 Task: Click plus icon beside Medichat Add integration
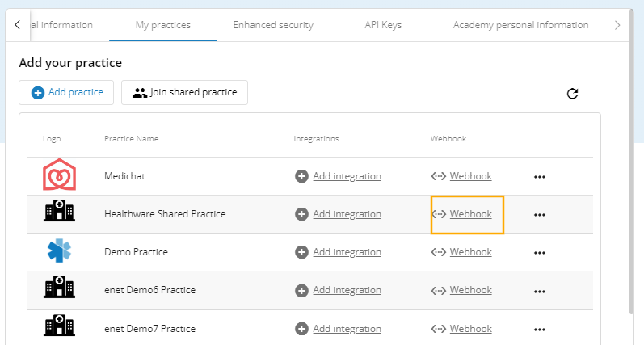(x=301, y=176)
